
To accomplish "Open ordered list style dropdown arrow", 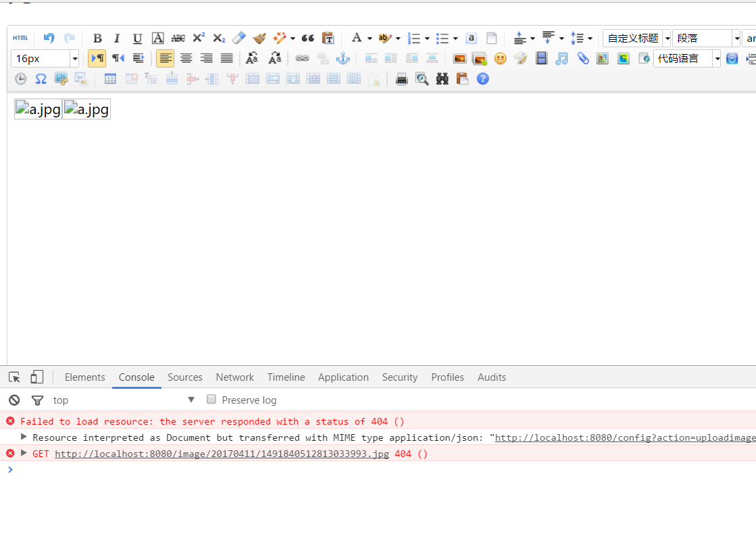I will click(x=427, y=38).
